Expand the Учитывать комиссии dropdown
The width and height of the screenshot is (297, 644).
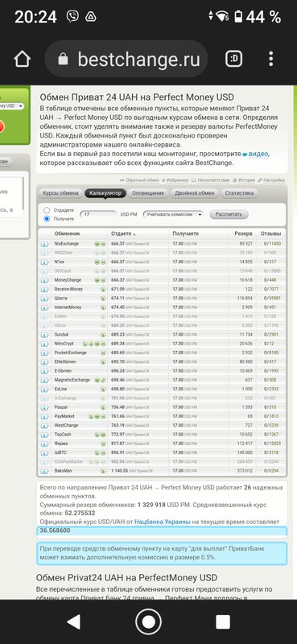point(173,214)
